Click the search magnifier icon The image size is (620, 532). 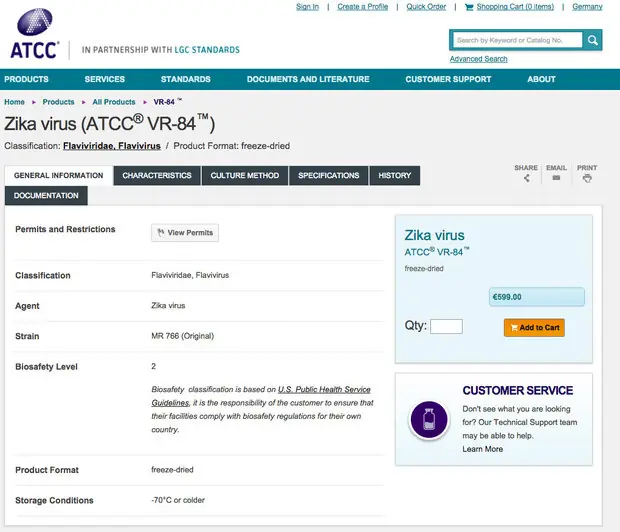point(592,40)
